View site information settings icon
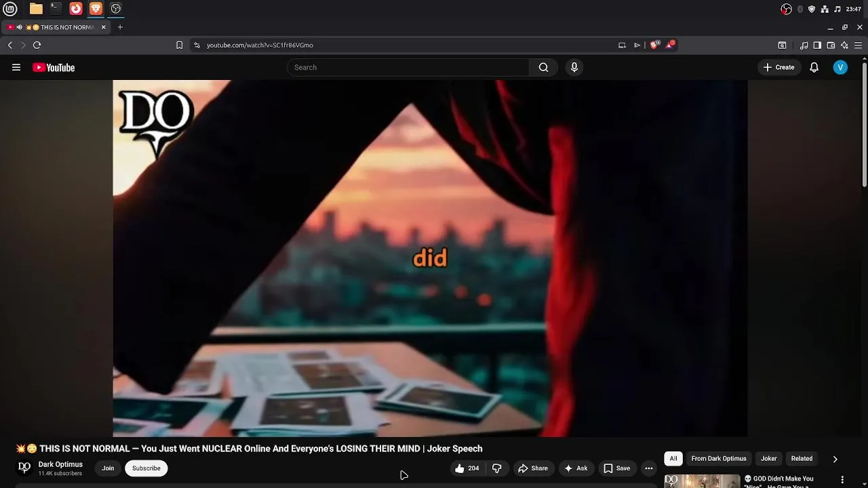The width and height of the screenshot is (868, 488). coord(197,45)
